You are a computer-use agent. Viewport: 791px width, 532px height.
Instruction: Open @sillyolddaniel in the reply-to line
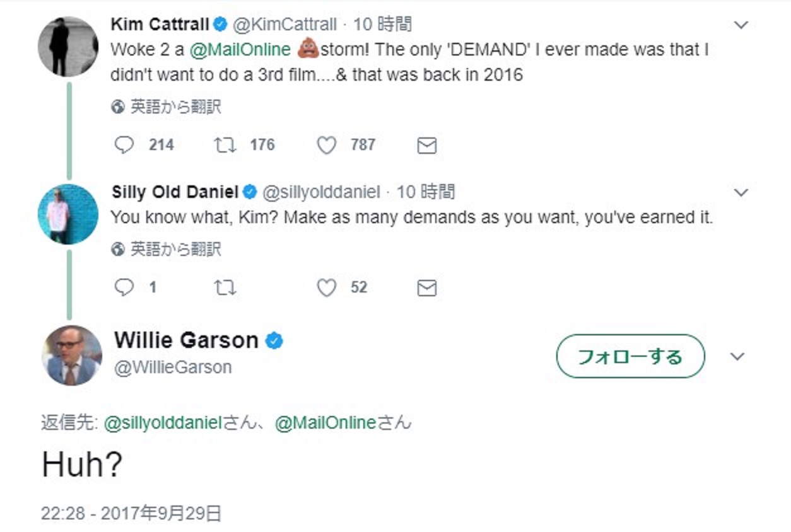click(x=162, y=423)
